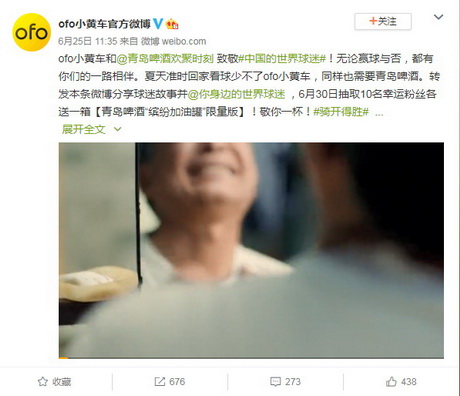Click the member crown badge icon
460x396 pixels.
[172, 24]
